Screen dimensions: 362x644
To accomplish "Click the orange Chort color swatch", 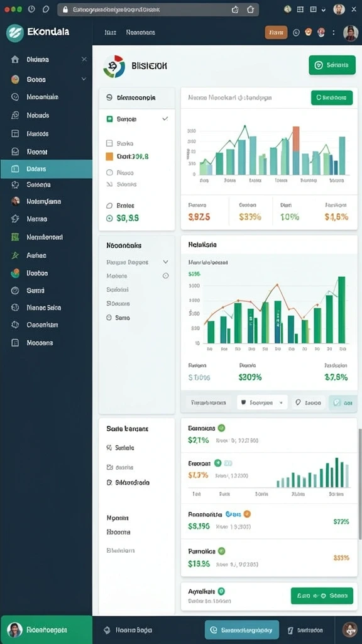I will click(109, 157).
